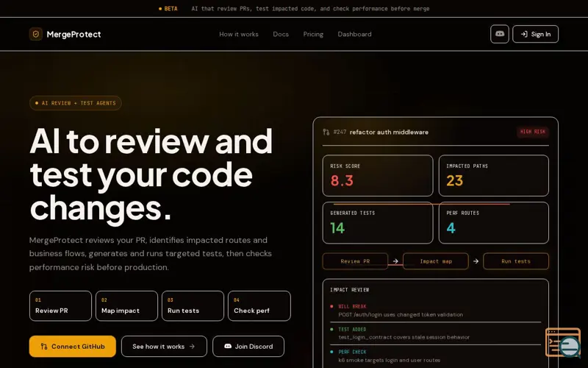This screenshot has height=368, width=588.
Task: Select the 04 Check perf step card
Action: click(x=259, y=305)
